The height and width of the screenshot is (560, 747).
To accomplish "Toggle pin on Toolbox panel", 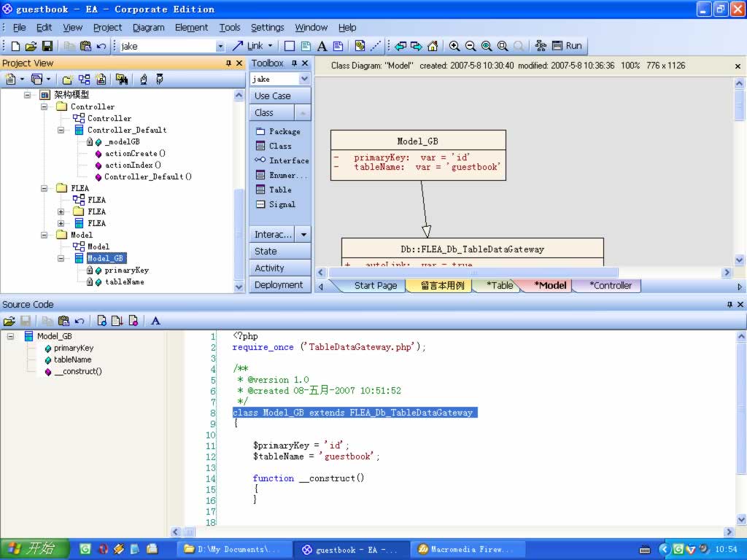I will tap(295, 63).
